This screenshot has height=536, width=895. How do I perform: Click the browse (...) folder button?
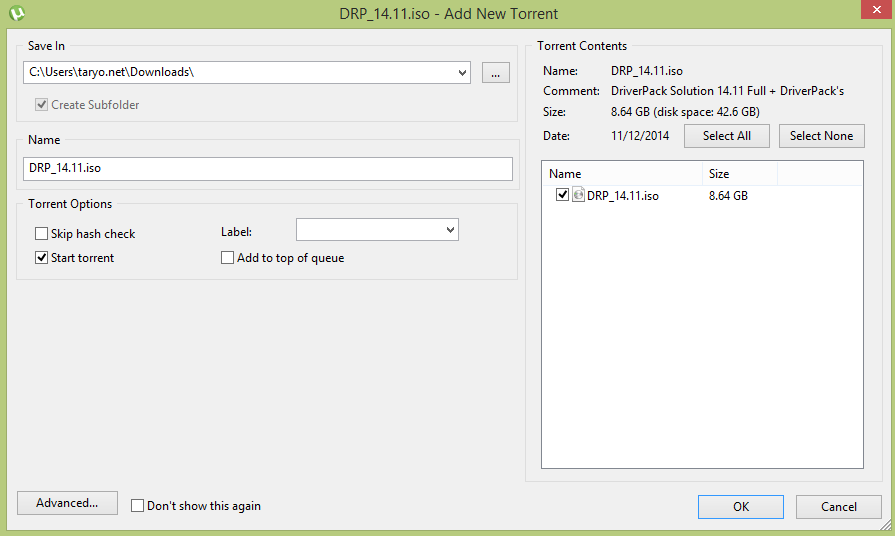click(495, 72)
